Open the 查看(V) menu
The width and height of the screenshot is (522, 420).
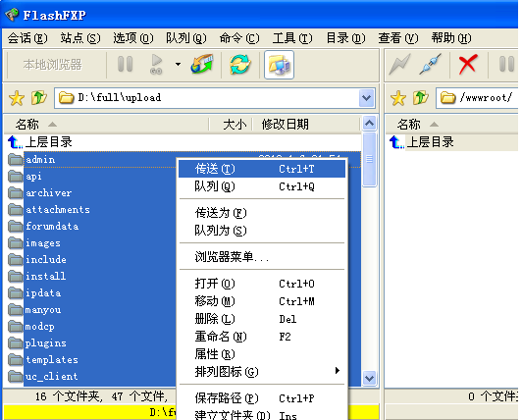[x=398, y=38]
